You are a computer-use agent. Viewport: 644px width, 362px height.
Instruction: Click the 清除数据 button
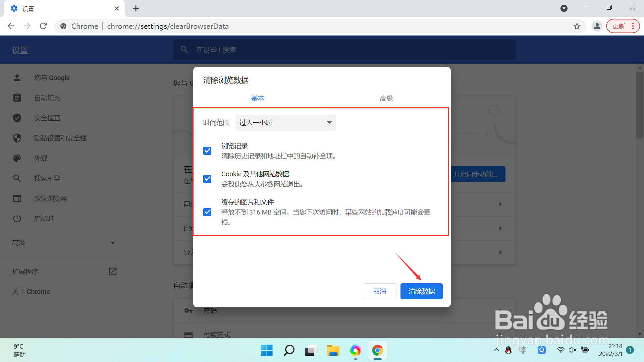(x=421, y=291)
